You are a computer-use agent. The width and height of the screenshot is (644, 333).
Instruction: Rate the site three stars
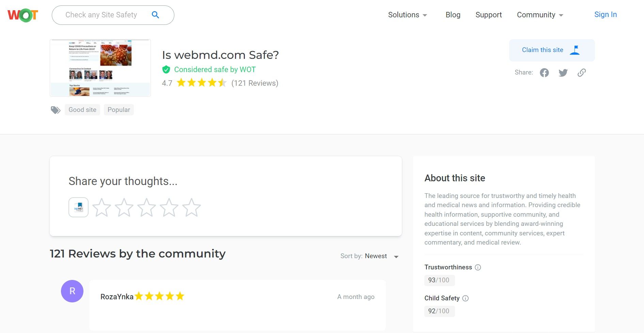146,207
